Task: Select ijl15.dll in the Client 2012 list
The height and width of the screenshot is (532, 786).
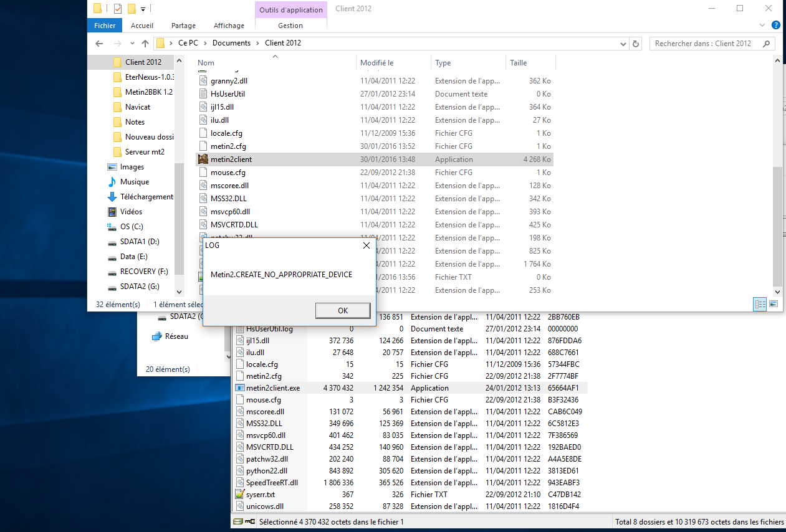Action: pyautogui.click(x=223, y=107)
